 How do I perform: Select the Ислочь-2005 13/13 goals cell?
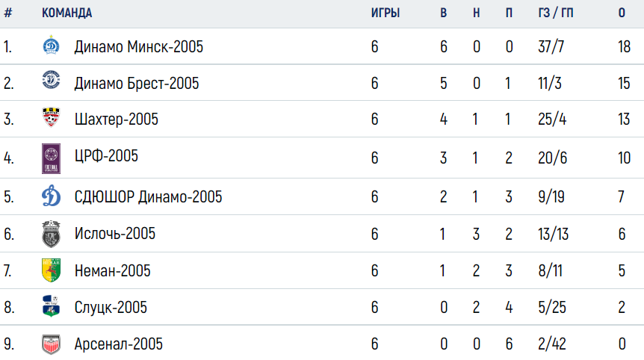click(554, 234)
